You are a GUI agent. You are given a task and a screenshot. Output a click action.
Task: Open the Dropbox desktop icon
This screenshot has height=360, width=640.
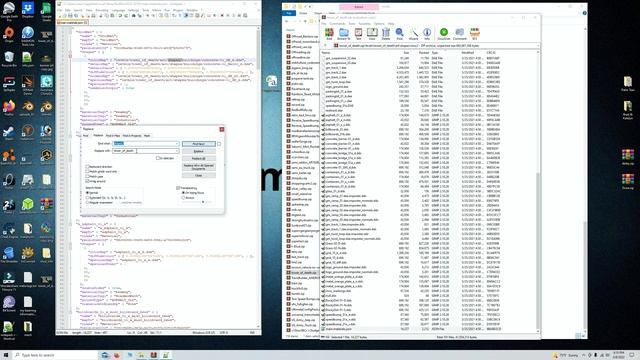28,10
